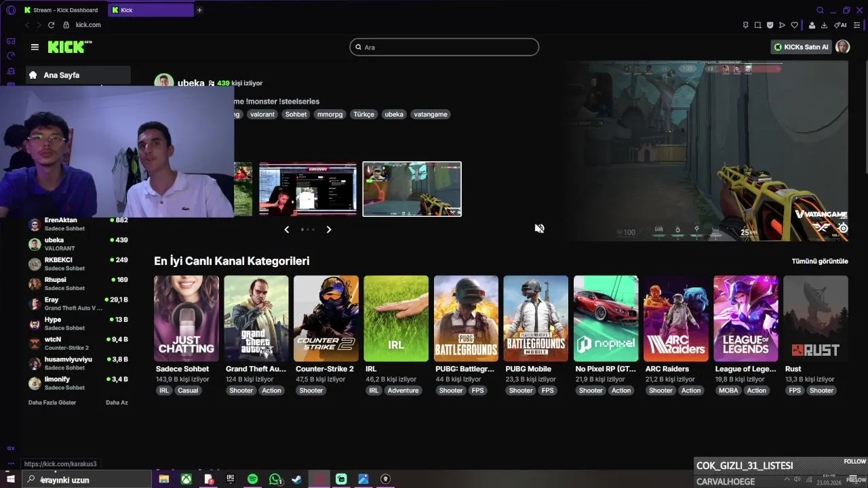Open a new browser tab

point(199,10)
